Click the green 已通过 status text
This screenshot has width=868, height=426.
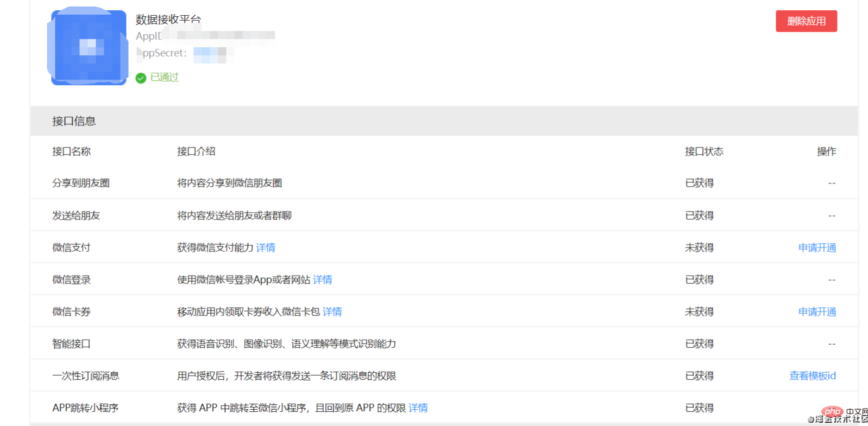tap(164, 77)
